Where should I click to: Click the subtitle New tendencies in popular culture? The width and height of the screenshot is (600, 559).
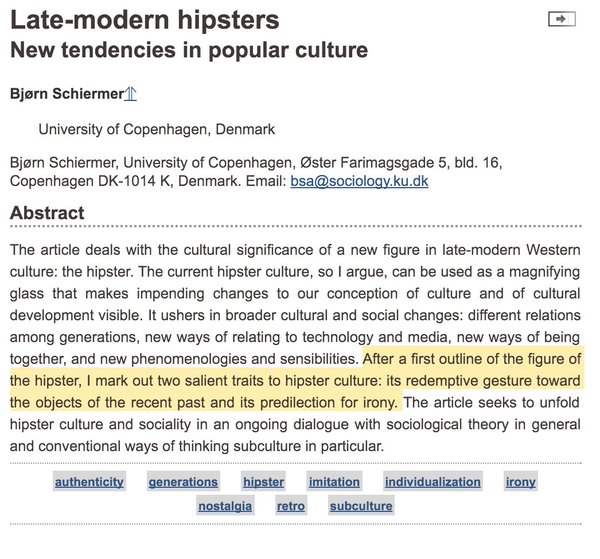189,50
